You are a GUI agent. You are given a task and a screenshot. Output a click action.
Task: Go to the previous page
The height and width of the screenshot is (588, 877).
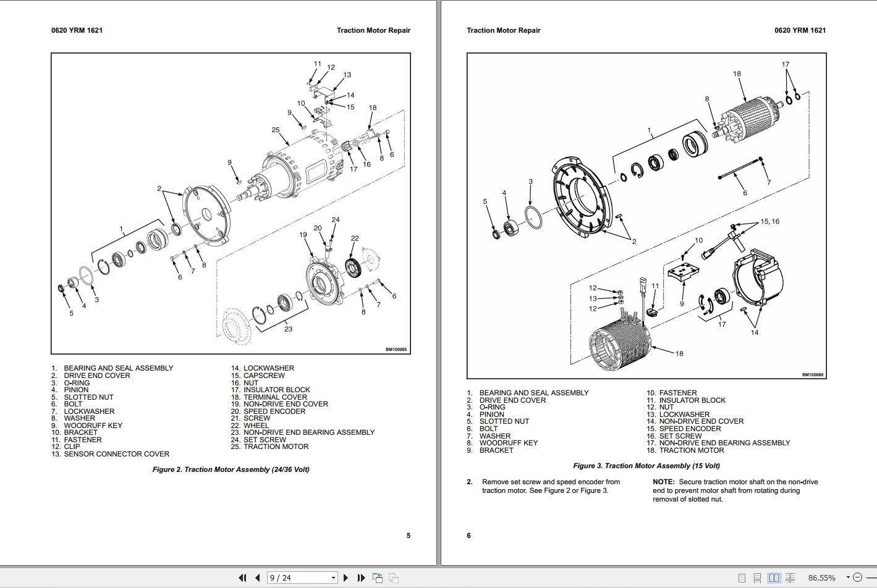258,578
